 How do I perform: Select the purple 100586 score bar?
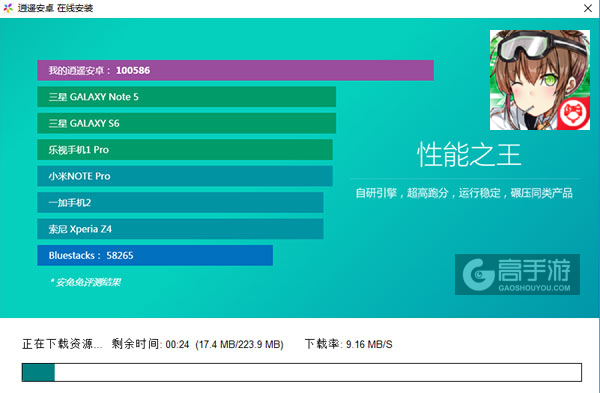point(235,70)
